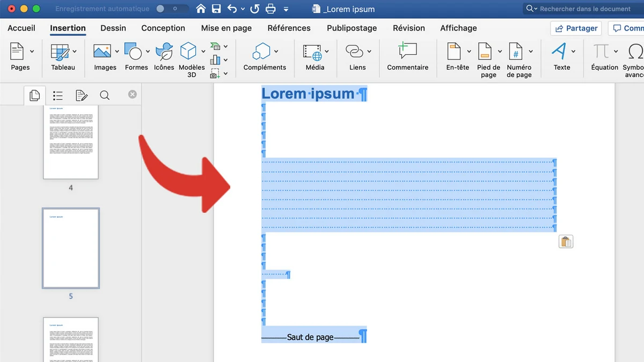This screenshot has width=644, height=362.
Task: Open the search pane magnifier icon
Action: click(105, 95)
